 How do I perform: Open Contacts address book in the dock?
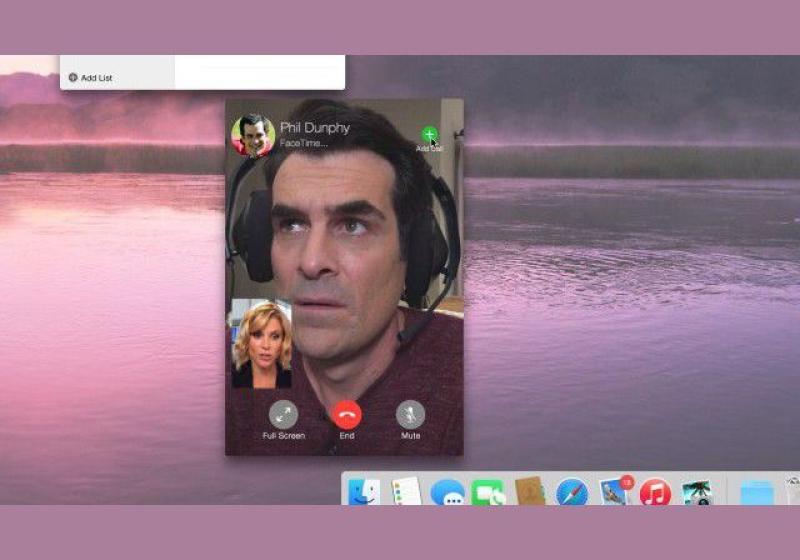coord(530,492)
